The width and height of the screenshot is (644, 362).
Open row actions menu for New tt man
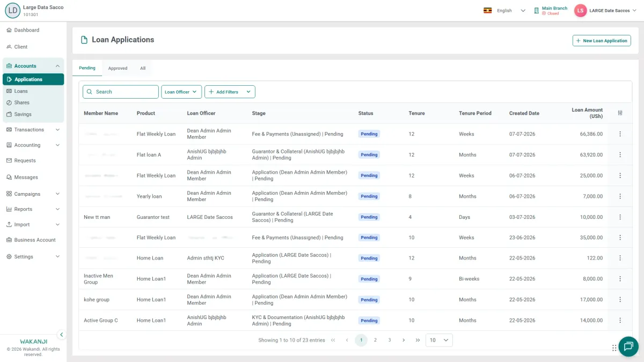[x=620, y=217]
